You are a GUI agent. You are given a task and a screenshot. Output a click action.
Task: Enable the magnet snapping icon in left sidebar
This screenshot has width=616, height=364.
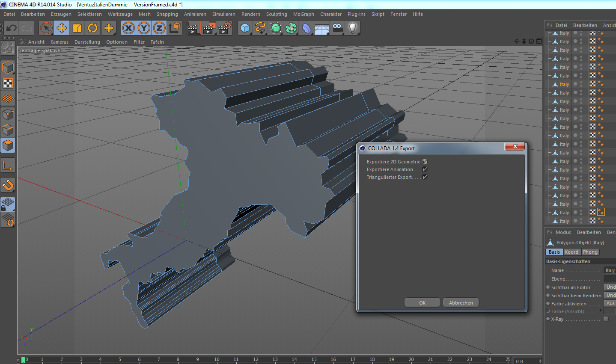tap(8, 185)
